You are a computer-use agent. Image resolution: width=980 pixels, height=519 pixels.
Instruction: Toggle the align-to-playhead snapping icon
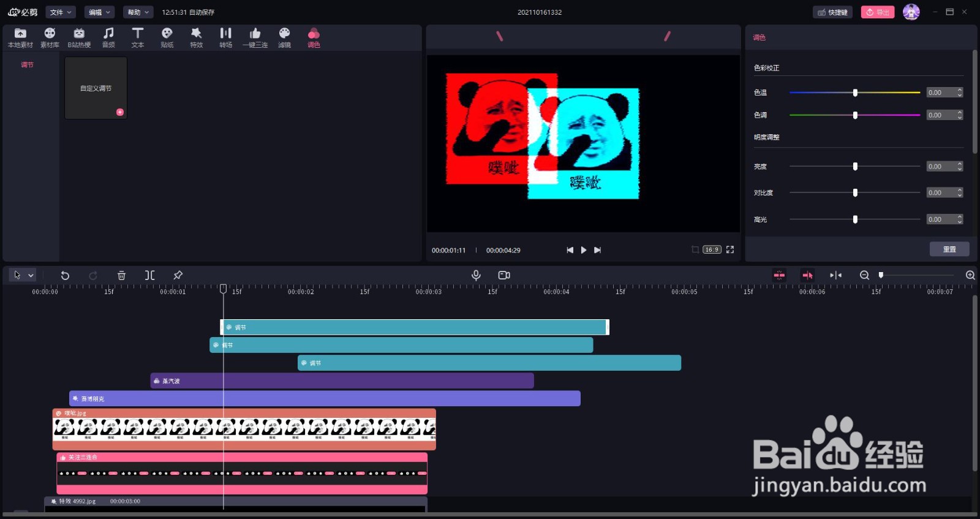[x=835, y=275]
